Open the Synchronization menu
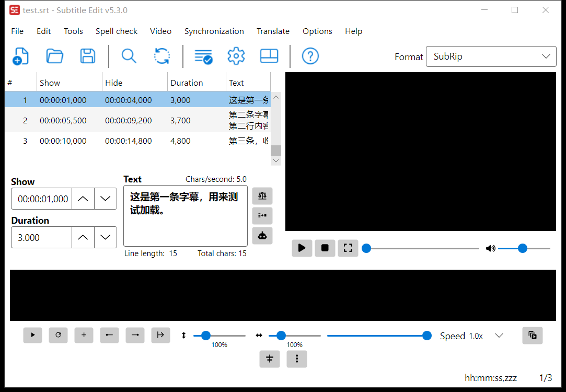This screenshot has width=566, height=392. click(214, 31)
